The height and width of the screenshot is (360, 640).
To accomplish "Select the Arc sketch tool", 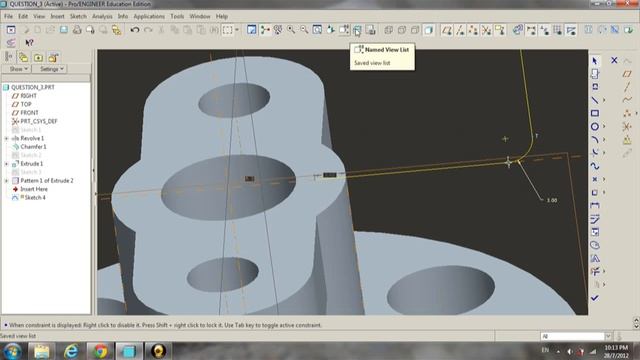I will pos(595,140).
